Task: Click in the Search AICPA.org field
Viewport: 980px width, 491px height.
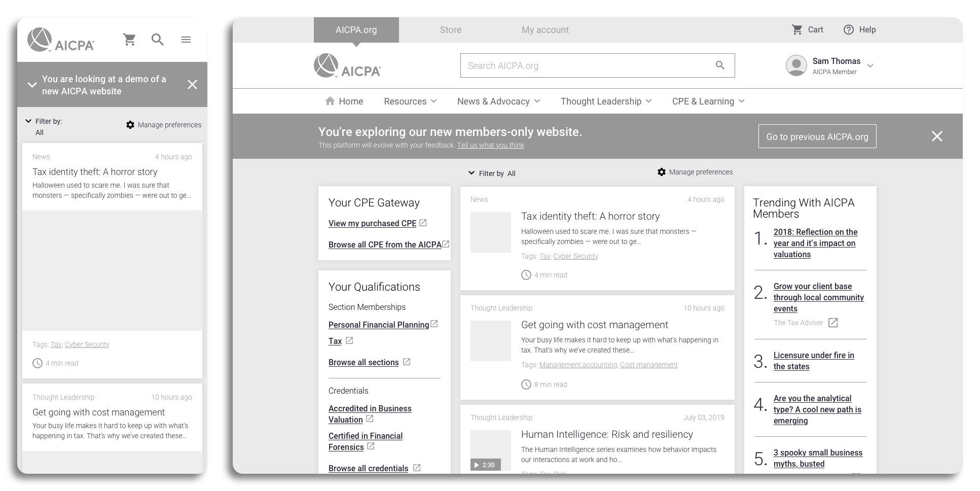Action: click(x=597, y=65)
